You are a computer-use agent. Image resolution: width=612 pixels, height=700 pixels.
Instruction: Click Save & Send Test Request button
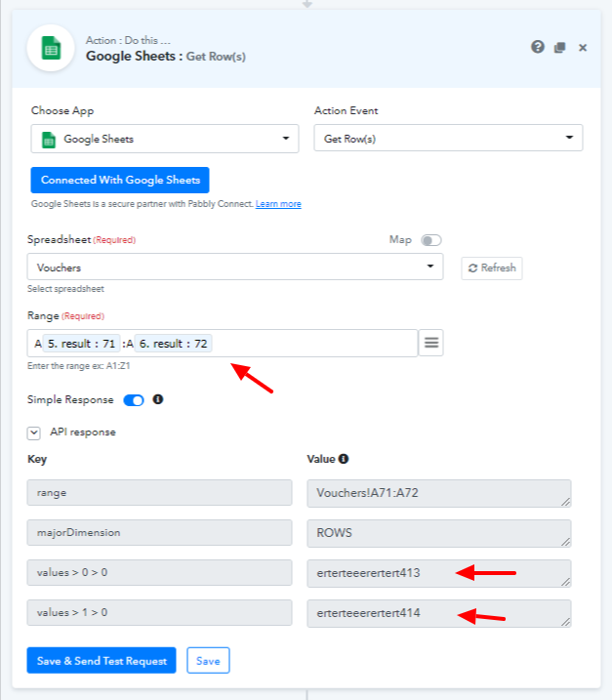tap(102, 660)
